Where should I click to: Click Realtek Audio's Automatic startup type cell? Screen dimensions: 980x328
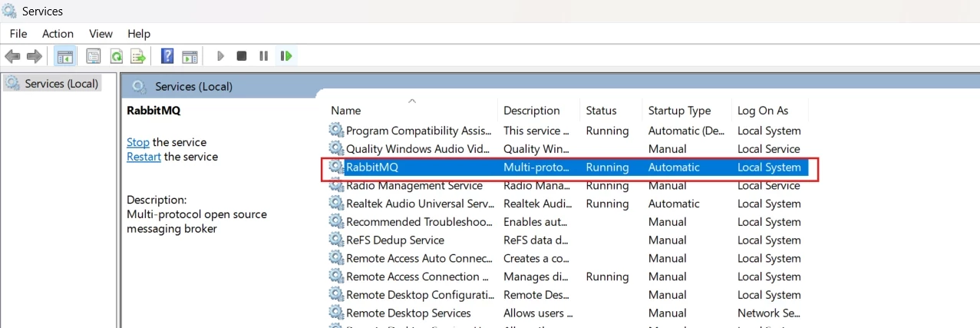(x=674, y=204)
